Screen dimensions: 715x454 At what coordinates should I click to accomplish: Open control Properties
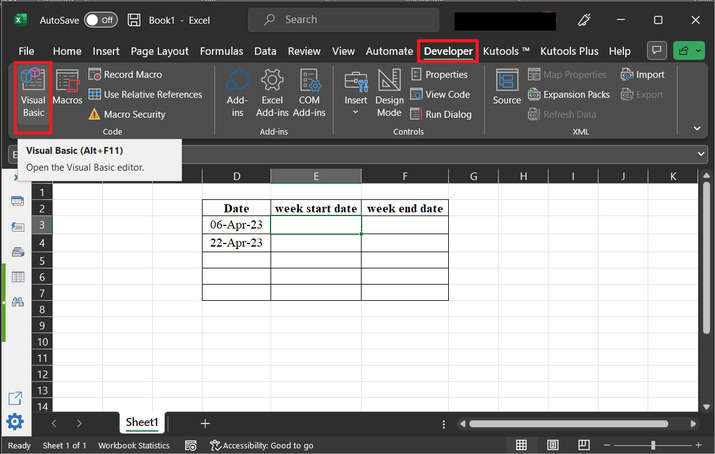438,75
